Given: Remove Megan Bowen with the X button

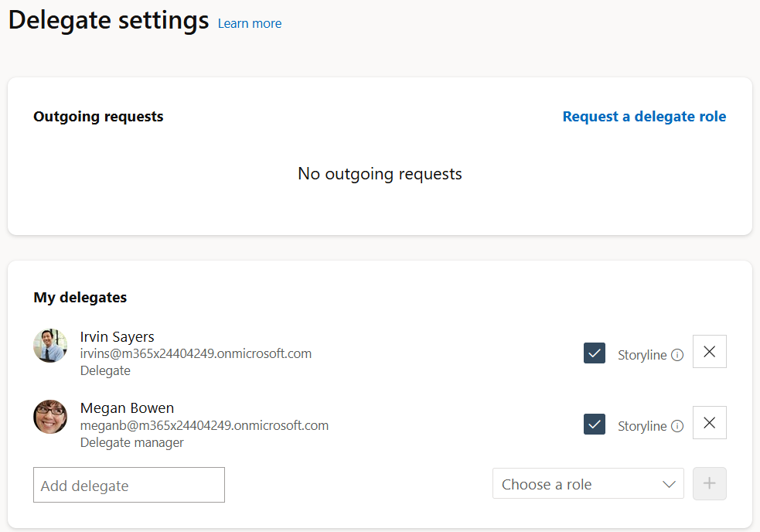Looking at the screenshot, I should tap(709, 422).
